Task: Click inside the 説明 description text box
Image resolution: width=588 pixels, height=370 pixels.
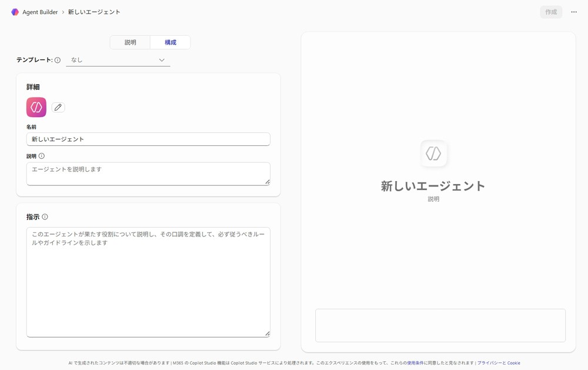Action: (x=148, y=173)
